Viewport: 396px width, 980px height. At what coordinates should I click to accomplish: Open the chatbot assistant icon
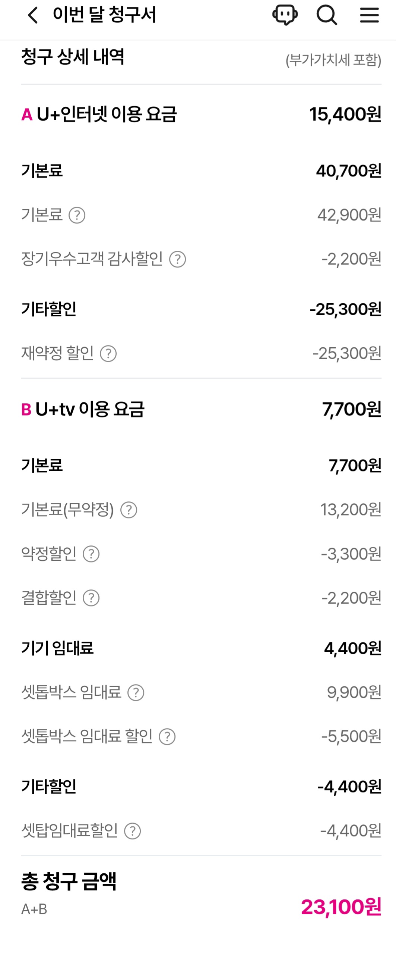285,15
